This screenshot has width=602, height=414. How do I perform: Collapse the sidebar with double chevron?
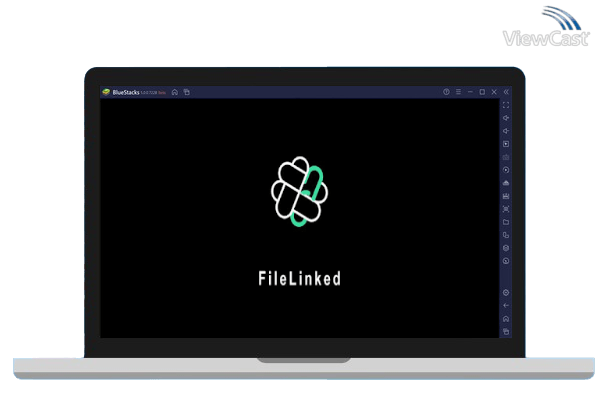506,92
